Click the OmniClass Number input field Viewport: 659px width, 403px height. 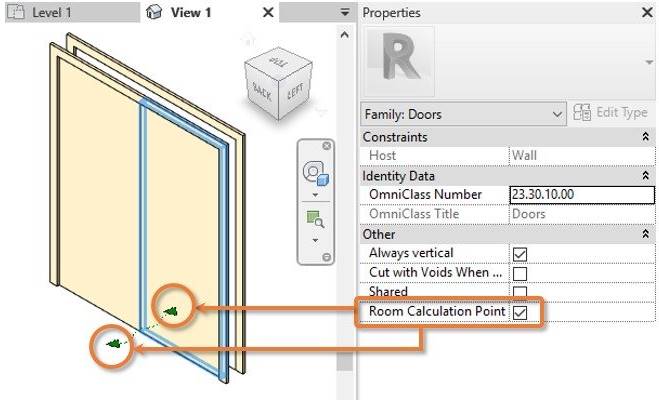click(x=582, y=195)
